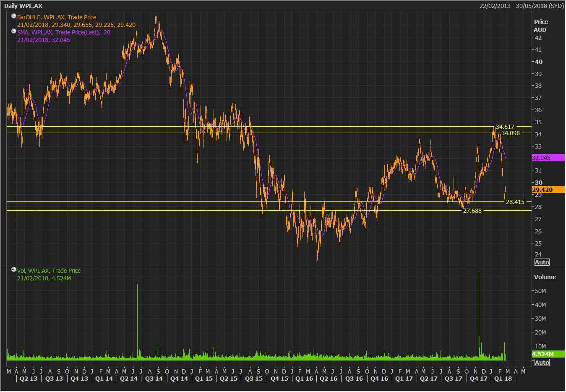The width and height of the screenshot is (566, 392).
Task: Click the icon beside the SMA legend entry
Action: tap(14, 31)
